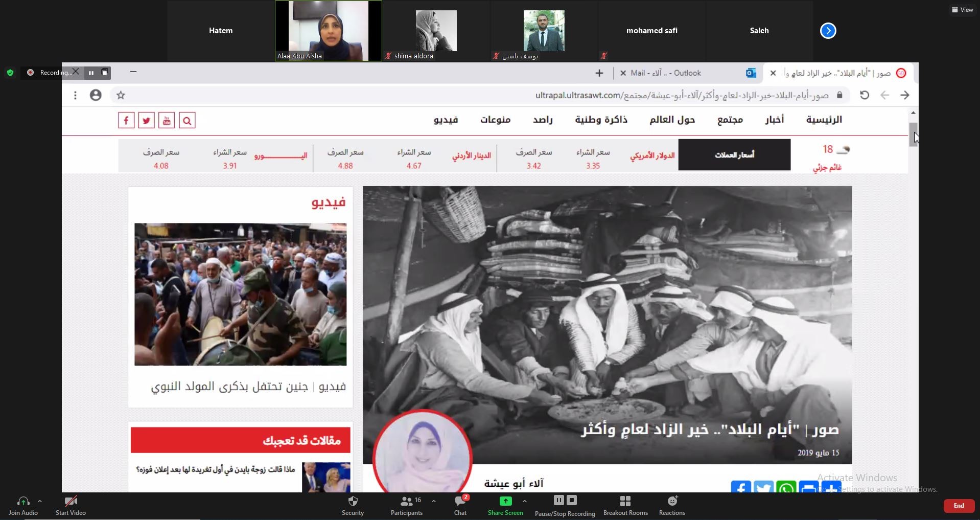Expand the arrow next to Participants
The height and width of the screenshot is (520, 980).
tap(434, 501)
